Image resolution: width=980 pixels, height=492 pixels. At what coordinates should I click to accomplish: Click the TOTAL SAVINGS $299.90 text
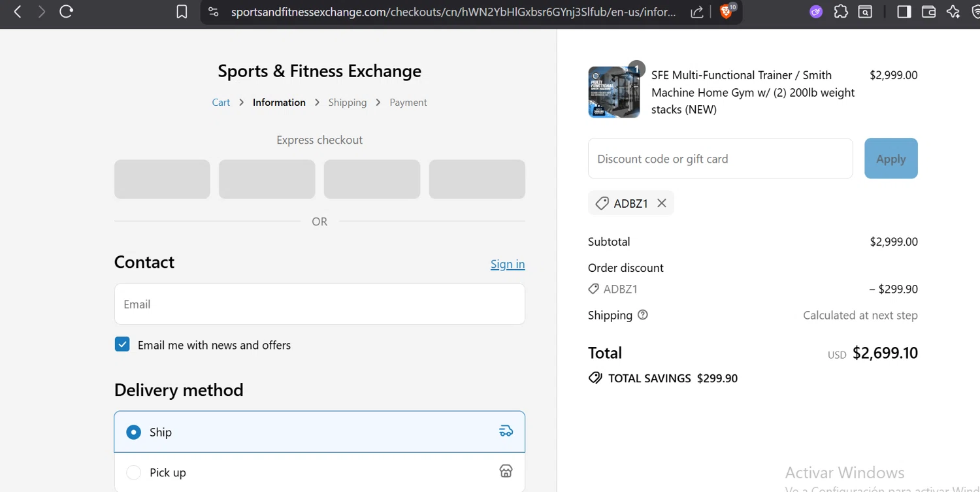tap(673, 378)
